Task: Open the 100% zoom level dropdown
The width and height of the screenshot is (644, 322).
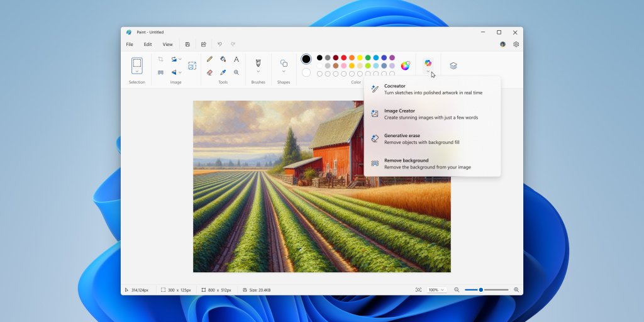Action: (x=436, y=290)
